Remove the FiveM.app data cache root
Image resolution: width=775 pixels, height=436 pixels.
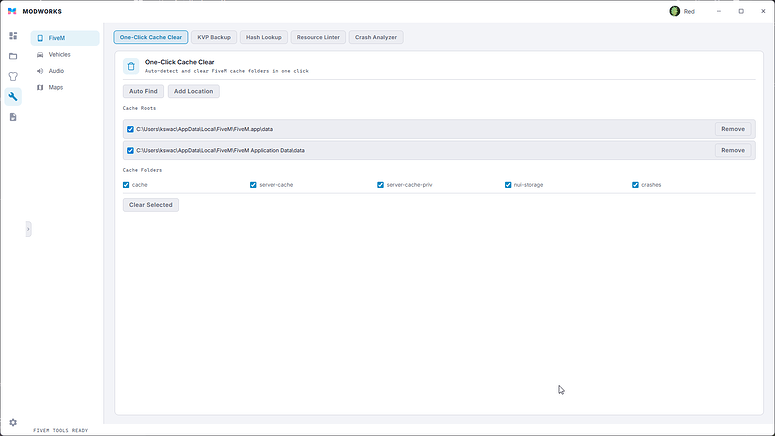[x=732, y=129]
